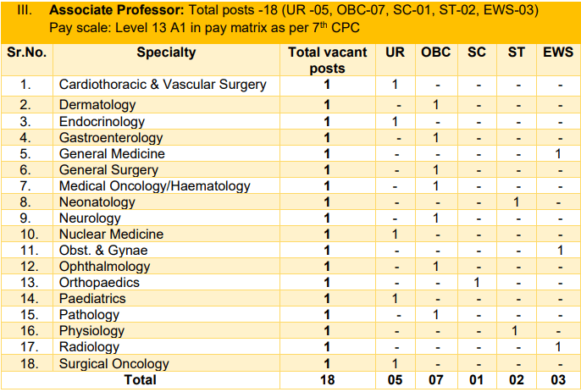Click the EWS column header

point(559,52)
